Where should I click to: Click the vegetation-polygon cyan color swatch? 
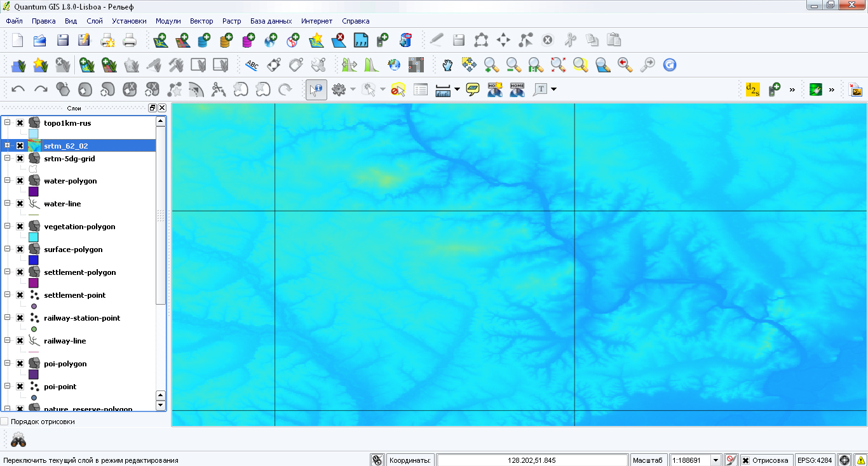coord(34,237)
